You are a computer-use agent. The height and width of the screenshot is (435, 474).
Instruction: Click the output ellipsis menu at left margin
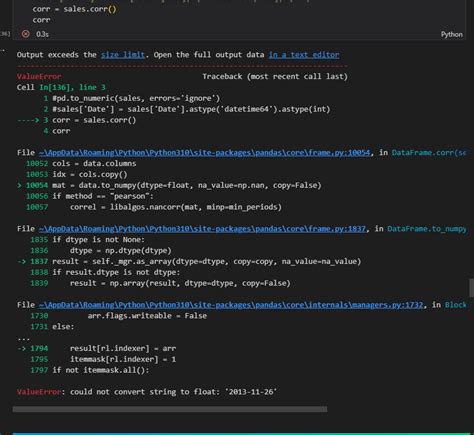click(x=3, y=51)
